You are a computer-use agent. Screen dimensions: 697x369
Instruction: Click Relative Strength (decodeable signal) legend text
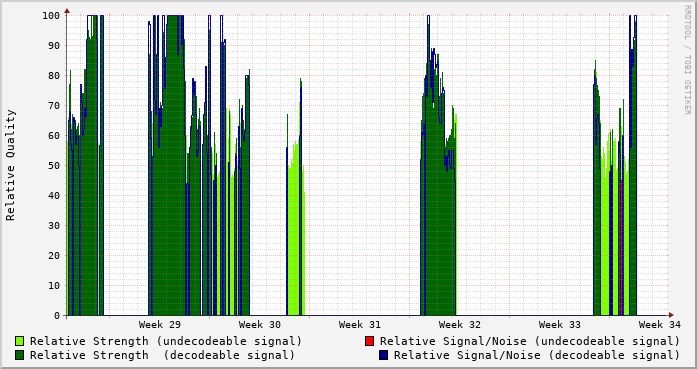click(162, 355)
